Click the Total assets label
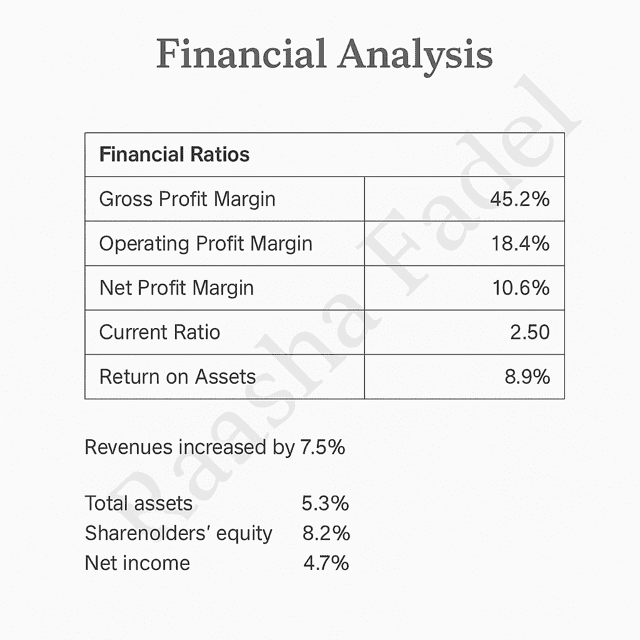 pos(139,503)
